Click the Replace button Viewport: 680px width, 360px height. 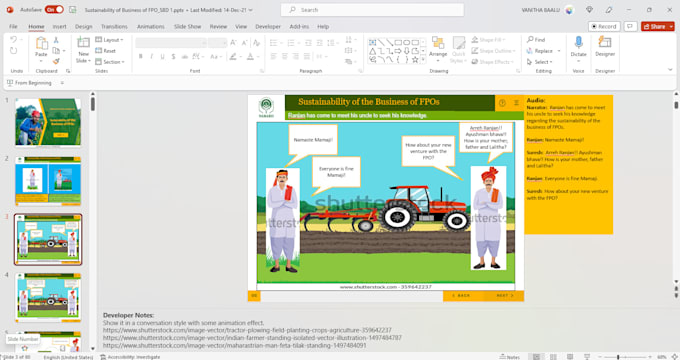tap(540, 51)
